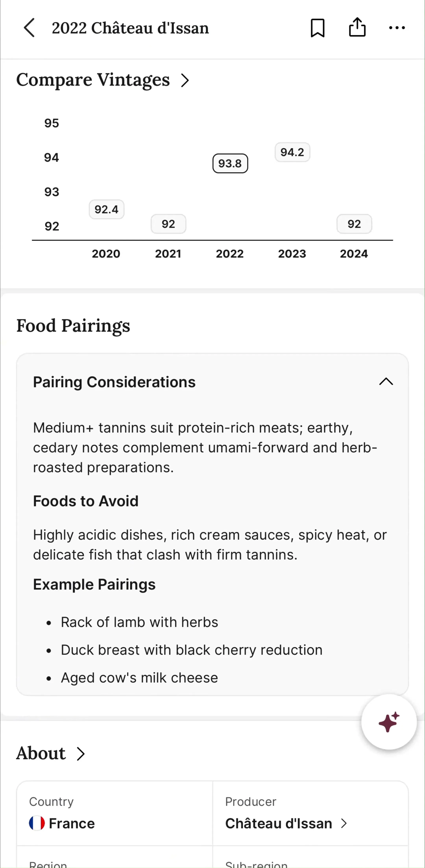Viewport: 425px width, 868px height.
Task: Select the 92 score above 2021
Action: click(x=168, y=224)
